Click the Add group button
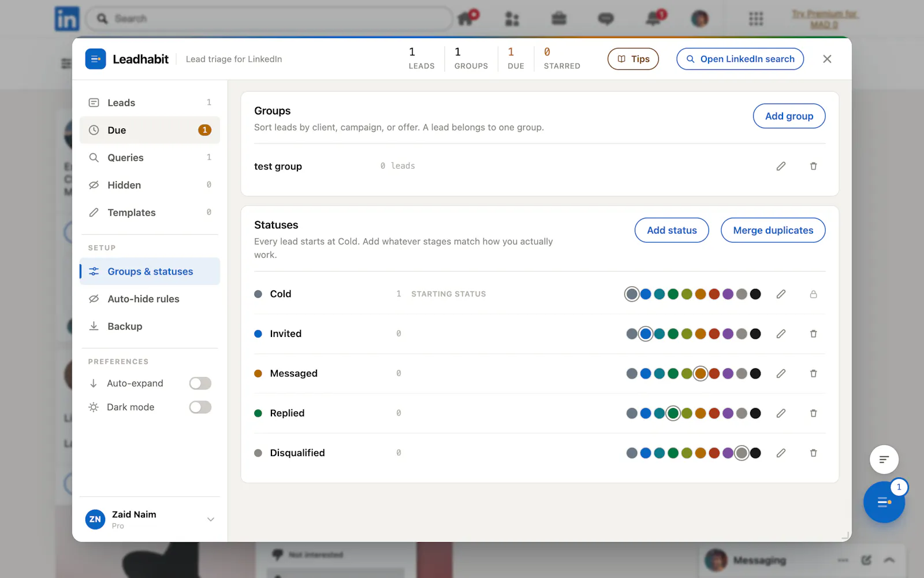The image size is (924, 578). (x=789, y=116)
